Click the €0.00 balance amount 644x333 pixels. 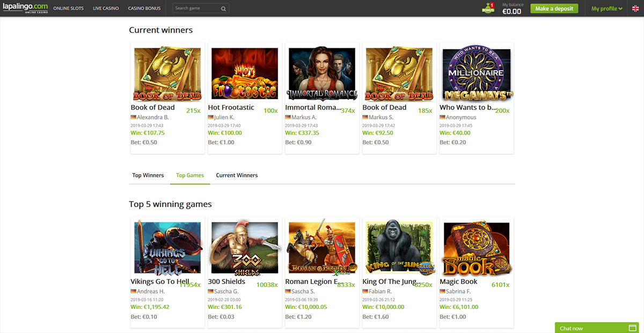coord(511,11)
